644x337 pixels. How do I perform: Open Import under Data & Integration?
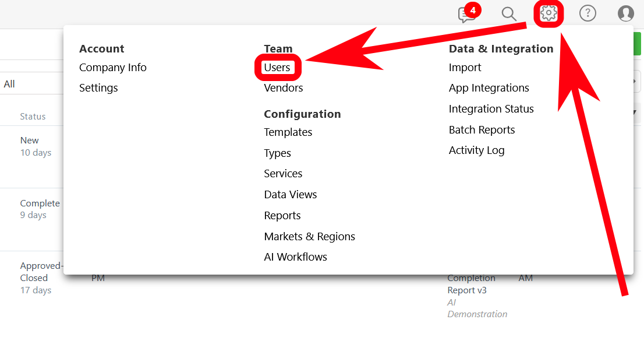pos(465,68)
